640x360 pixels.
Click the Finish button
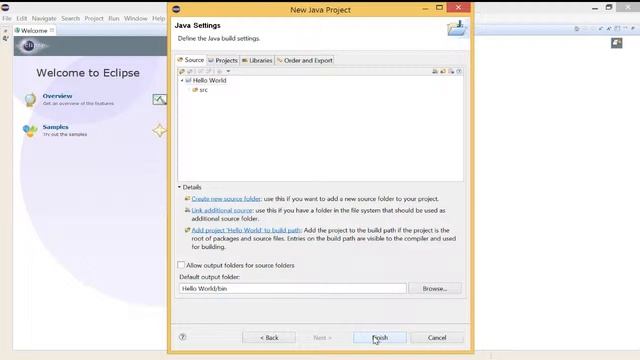[380, 338]
